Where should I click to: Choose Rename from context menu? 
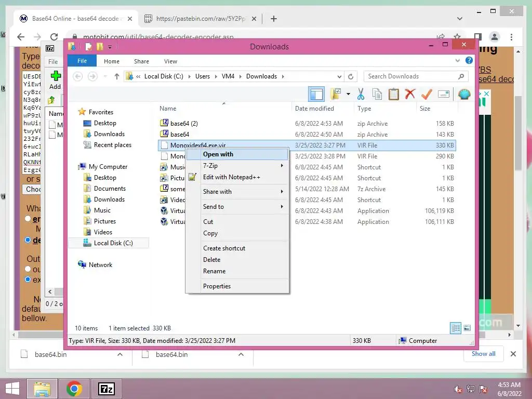click(237, 271)
